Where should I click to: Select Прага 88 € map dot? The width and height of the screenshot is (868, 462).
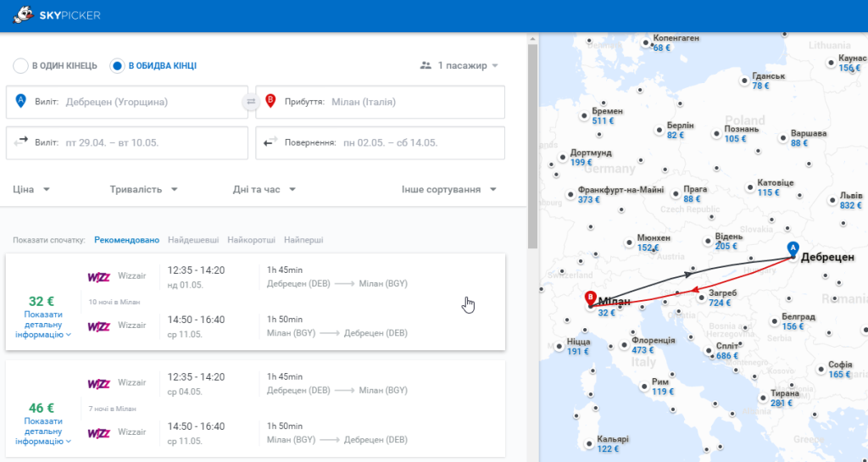[x=676, y=194]
